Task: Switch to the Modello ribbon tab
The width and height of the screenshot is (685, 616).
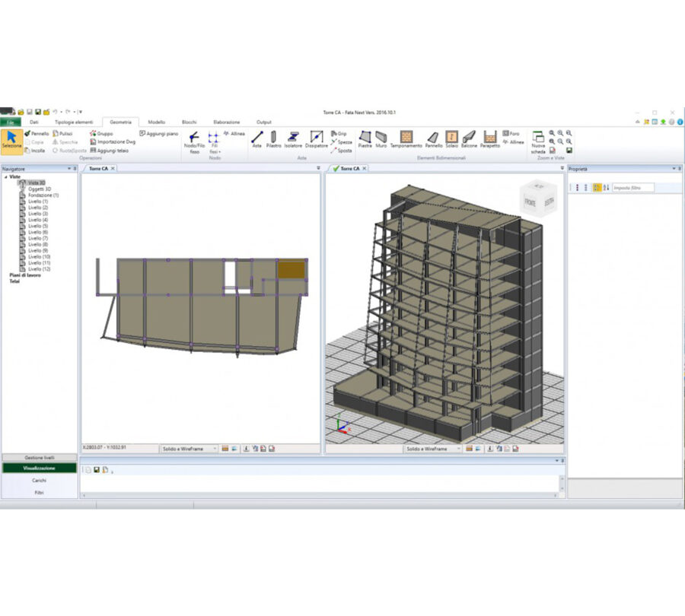Action: [156, 122]
